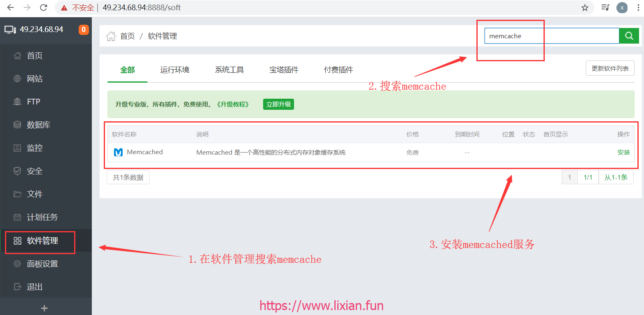Click page number 1 in pagination

point(569,177)
